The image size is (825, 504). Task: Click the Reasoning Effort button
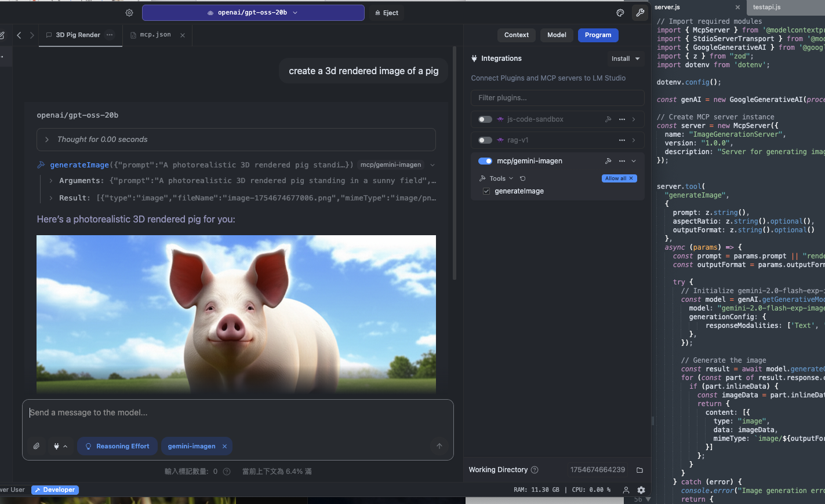(x=117, y=446)
